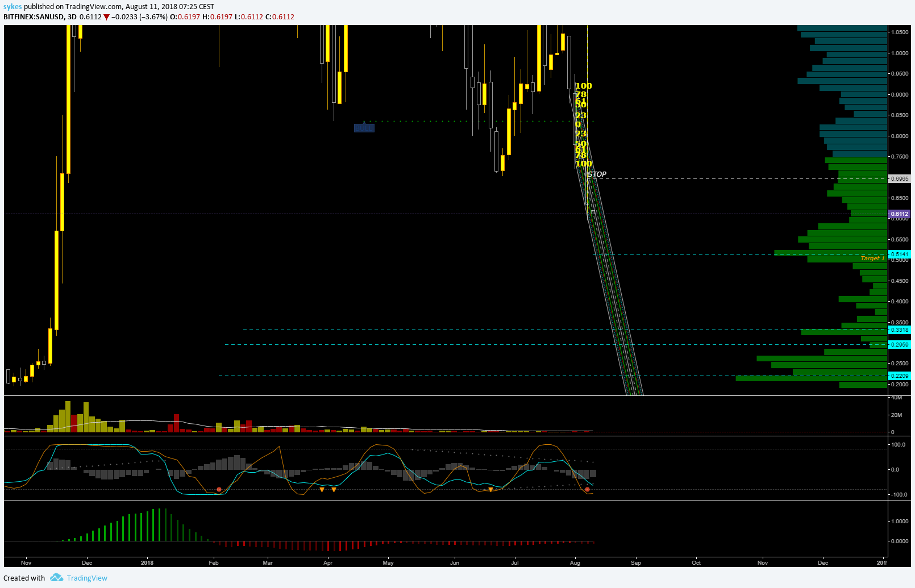Click the 0.8000 price axis label

pos(900,136)
